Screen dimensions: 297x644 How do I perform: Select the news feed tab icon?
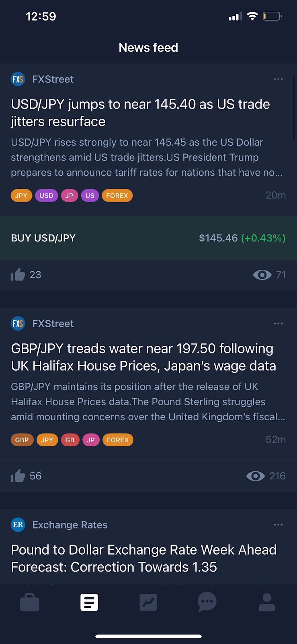pos(89,603)
